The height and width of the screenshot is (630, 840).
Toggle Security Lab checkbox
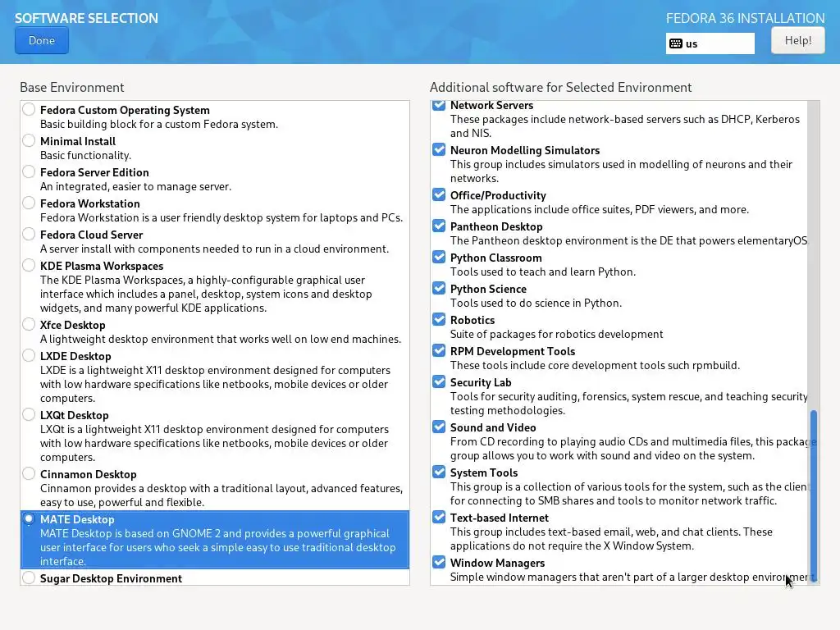tap(439, 381)
